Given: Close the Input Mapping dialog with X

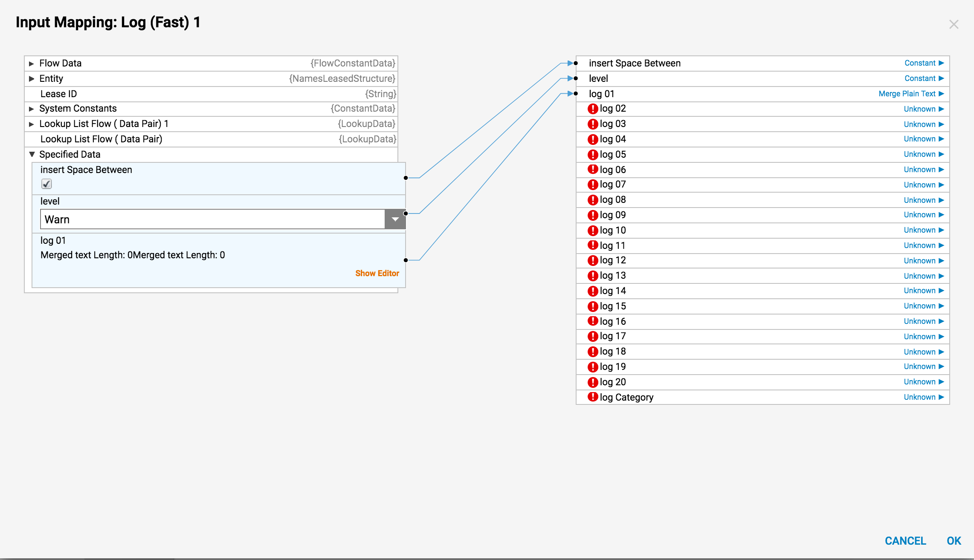Looking at the screenshot, I should pyautogui.click(x=954, y=24).
